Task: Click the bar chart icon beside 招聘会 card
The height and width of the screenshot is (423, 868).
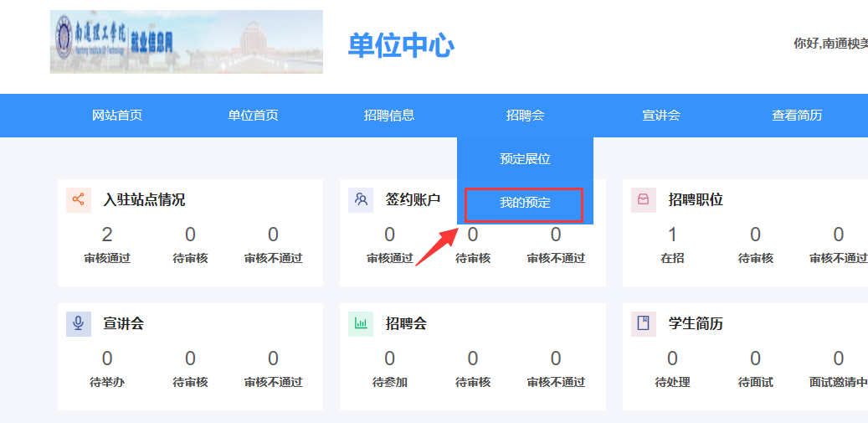Action: point(361,323)
